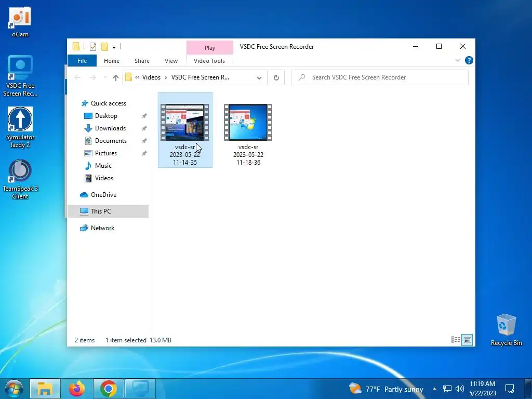This screenshot has width=532, height=399.
Task: Open File Explorer from the taskbar
Action: pyautogui.click(x=45, y=389)
